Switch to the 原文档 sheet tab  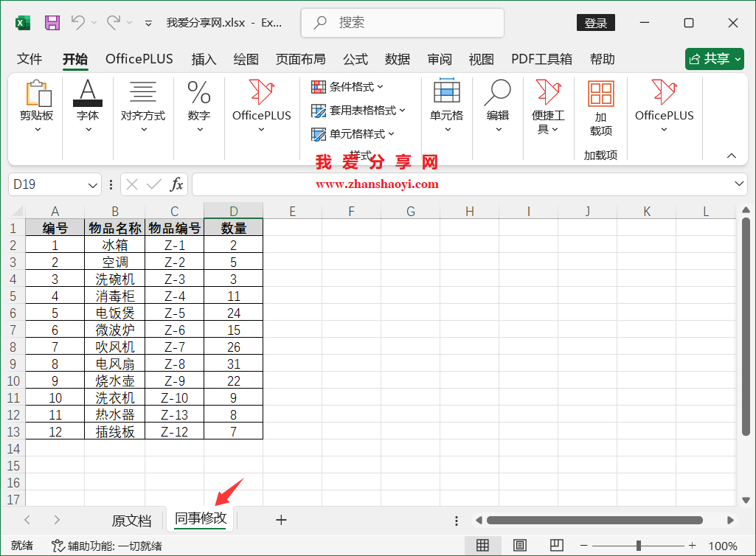(x=132, y=520)
